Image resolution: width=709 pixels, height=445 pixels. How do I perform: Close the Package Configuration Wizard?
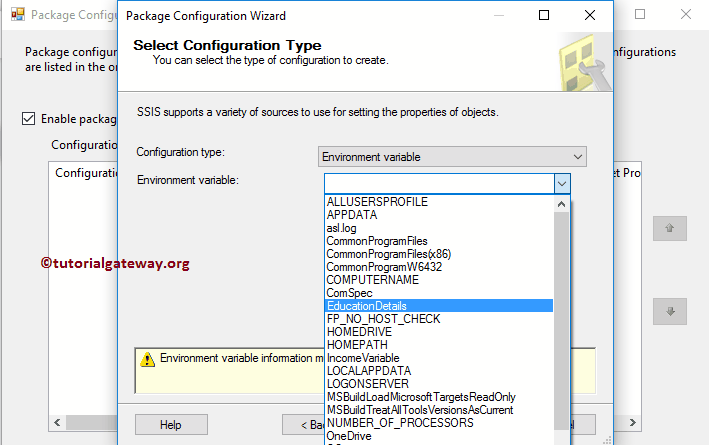[x=590, y=15]
